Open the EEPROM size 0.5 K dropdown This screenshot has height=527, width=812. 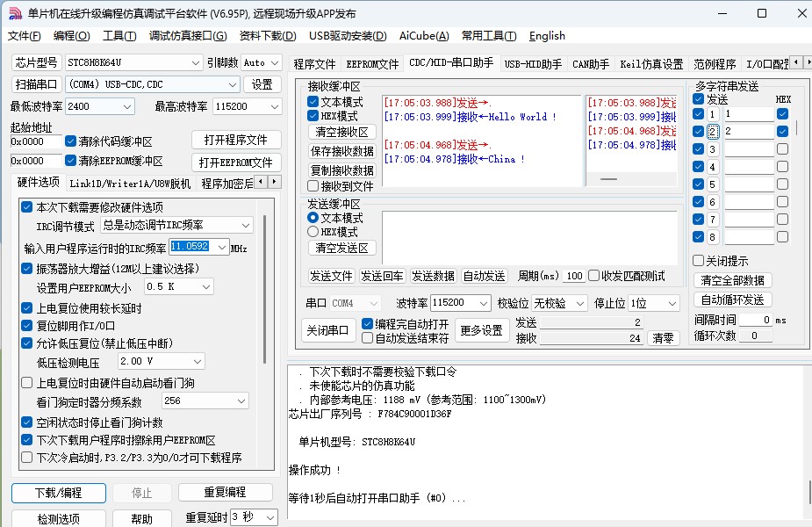click(206, 286)
